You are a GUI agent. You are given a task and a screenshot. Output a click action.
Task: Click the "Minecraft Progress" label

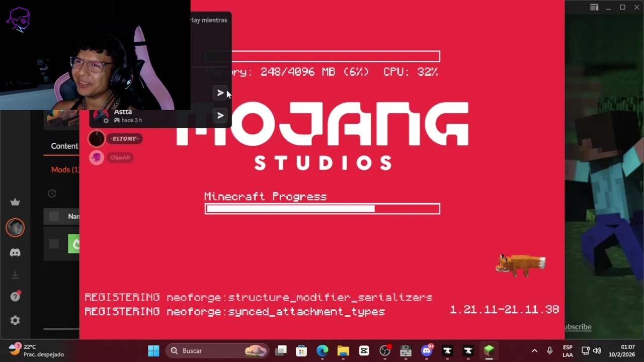pyautogui.click(x=265, y=197)
